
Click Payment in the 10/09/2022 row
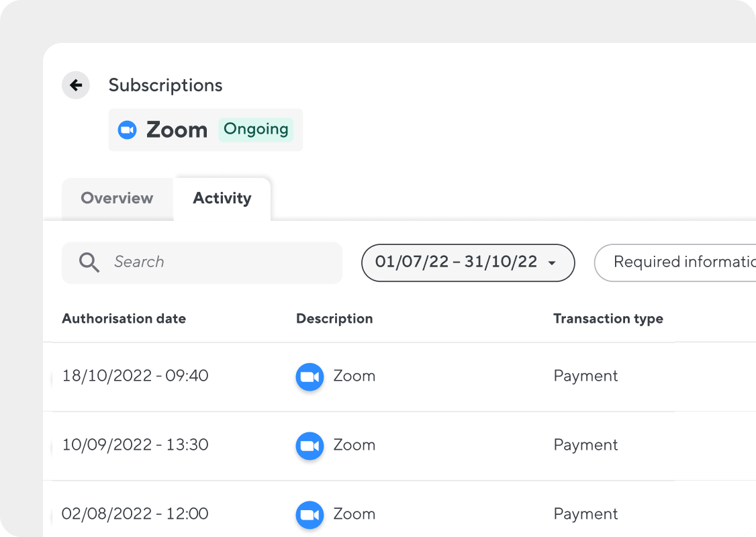tap(586, 446)
